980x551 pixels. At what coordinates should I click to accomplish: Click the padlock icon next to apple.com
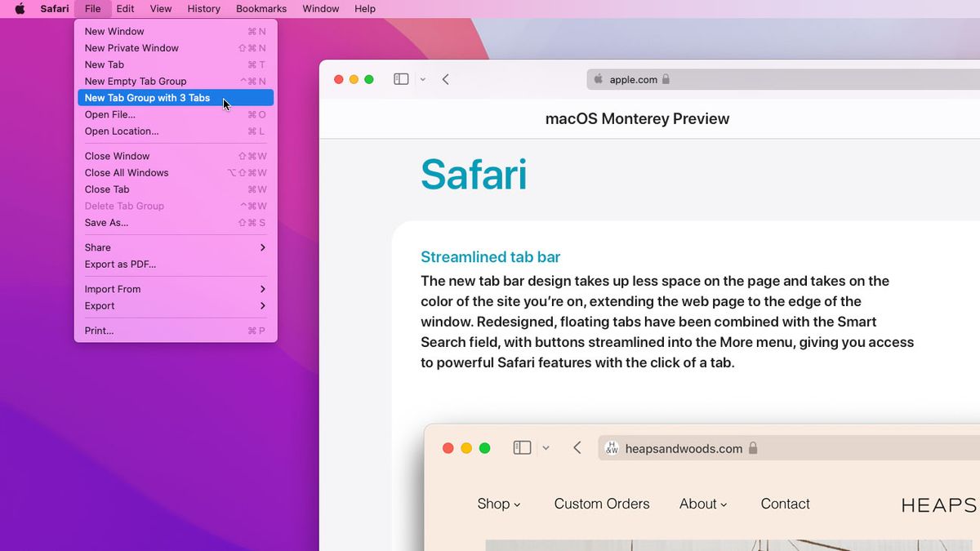click(666, 79)
